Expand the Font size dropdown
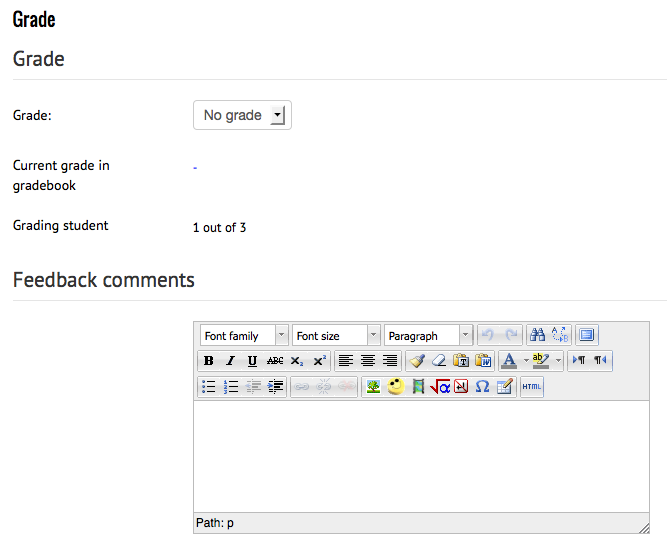The width and height of the screenshot is (667, 550). coord(336,336)
